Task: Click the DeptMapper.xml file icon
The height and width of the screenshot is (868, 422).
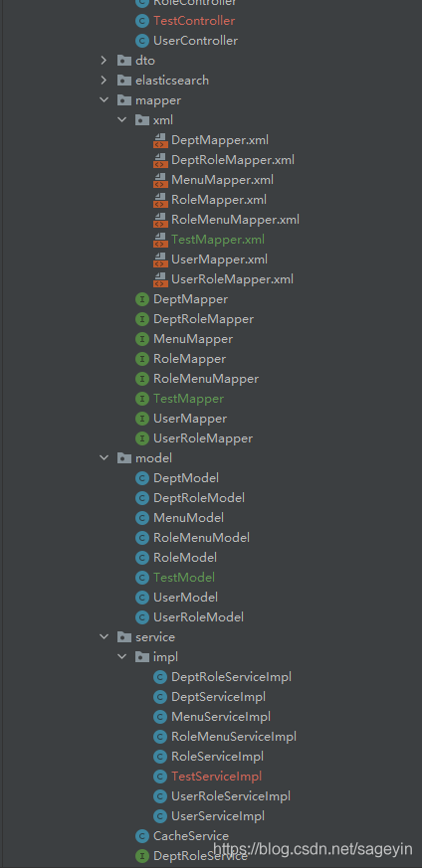Action: coord(160,140)
